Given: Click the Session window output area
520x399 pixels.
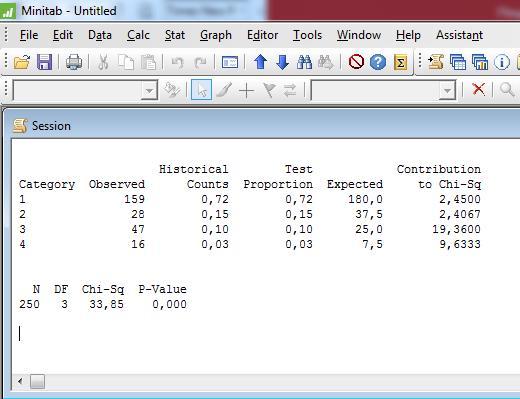Looking at the screenshot, I should (x=266, y=256).
